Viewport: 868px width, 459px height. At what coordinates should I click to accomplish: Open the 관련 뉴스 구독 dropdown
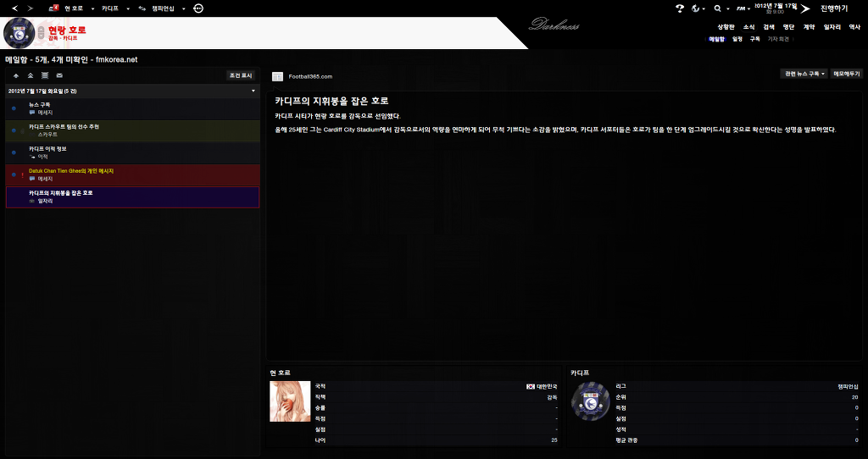click(x=804, y=74)
